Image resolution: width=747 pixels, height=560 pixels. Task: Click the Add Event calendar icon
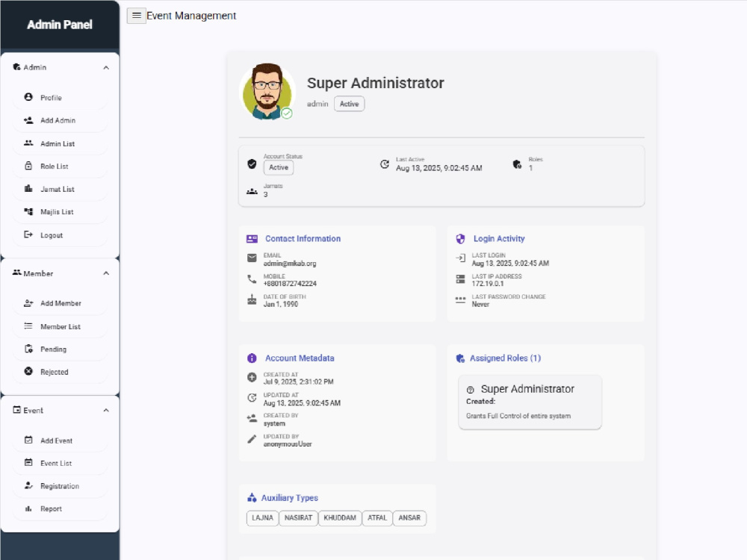[28, 440]
